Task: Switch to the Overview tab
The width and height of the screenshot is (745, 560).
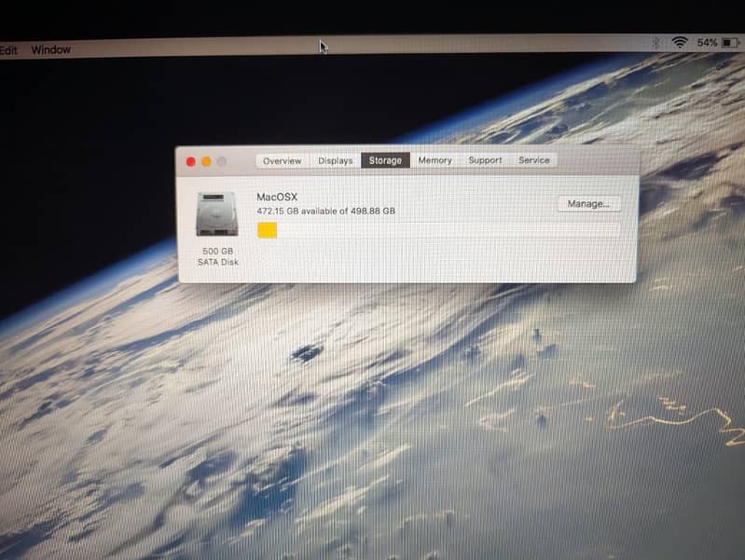Action: pos(283,161)
